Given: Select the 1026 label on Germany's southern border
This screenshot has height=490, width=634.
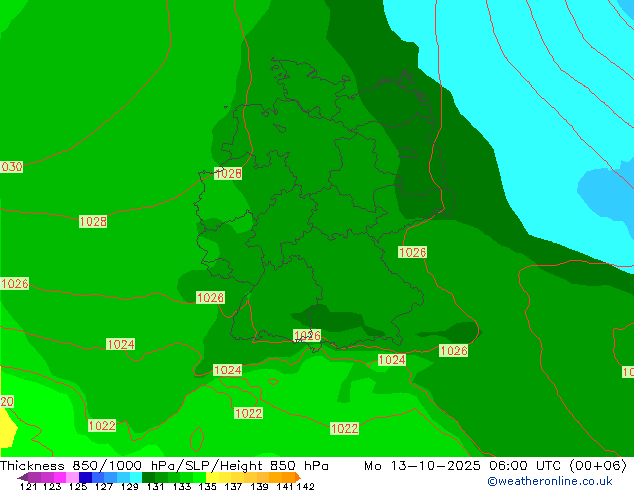Looking at the screenshot, I should (307, 336).
